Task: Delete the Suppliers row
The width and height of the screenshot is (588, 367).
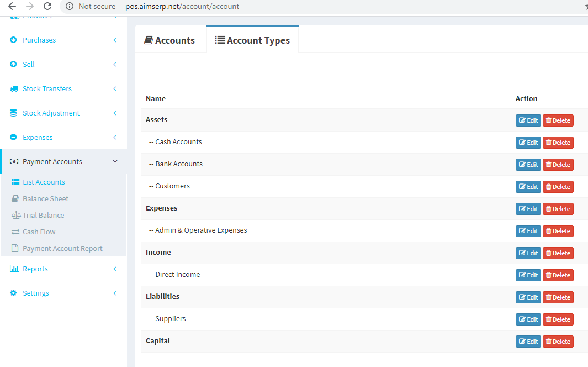Action: click(x=558, y=319)
